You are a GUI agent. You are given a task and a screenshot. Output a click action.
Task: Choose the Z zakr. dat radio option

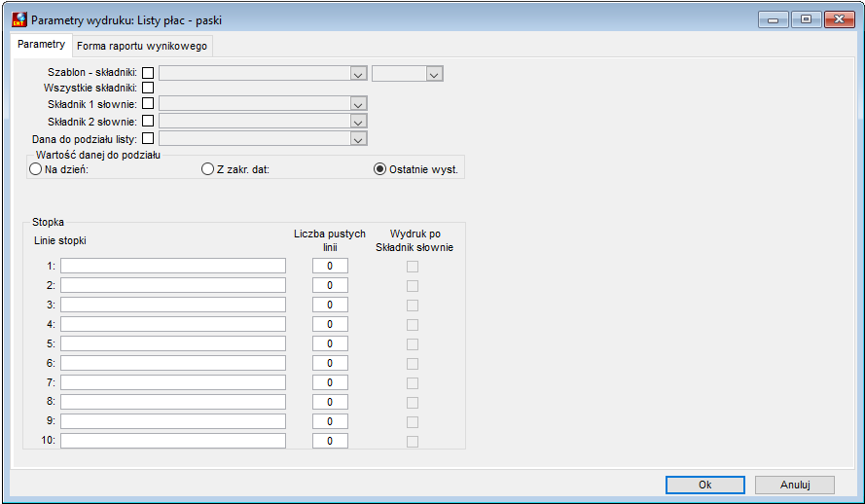point(207,169)
